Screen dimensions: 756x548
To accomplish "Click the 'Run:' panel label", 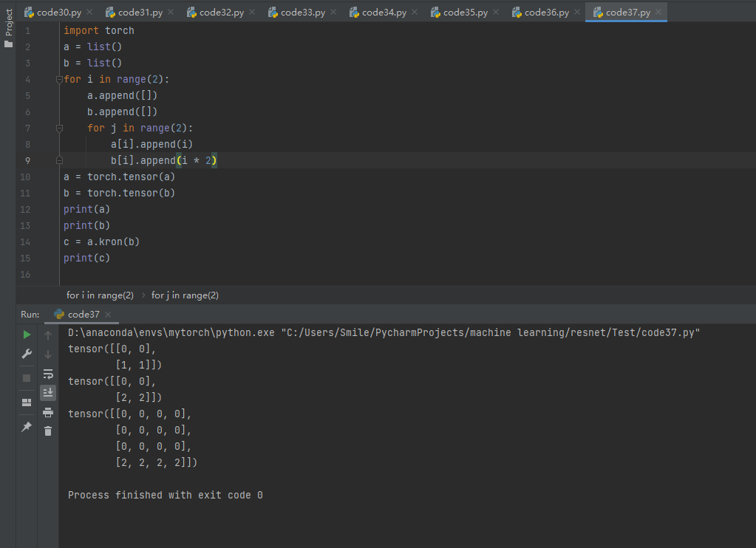I will 30,314.
